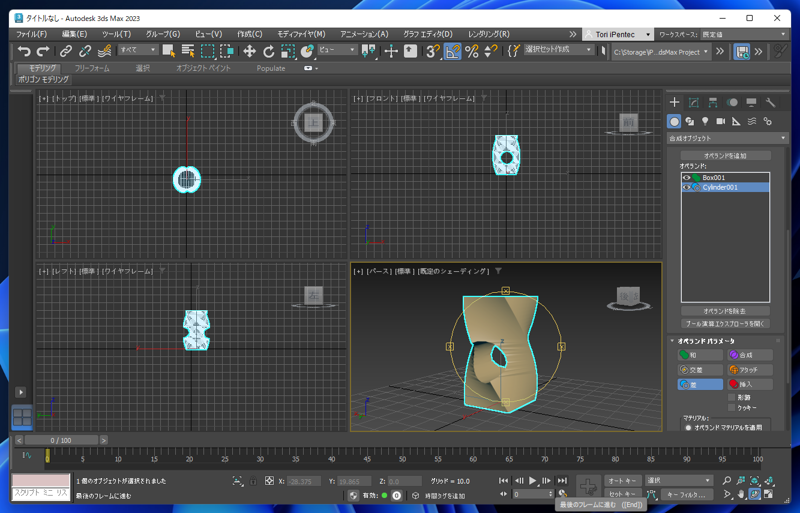Viewport: 800px width, 513px height.
Task: Select the Systems category icon
Action: [x=767, y=121]
